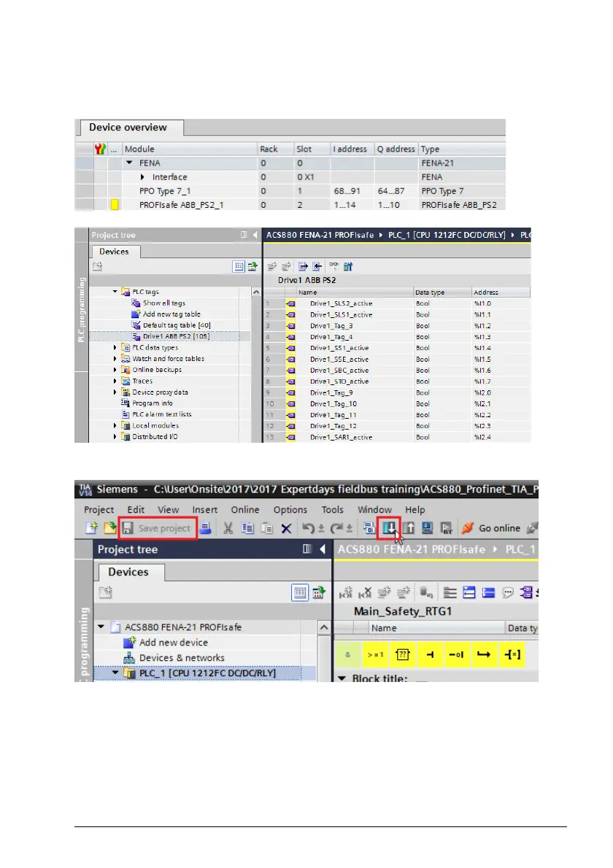Open Show all tags item

(164, 303)
